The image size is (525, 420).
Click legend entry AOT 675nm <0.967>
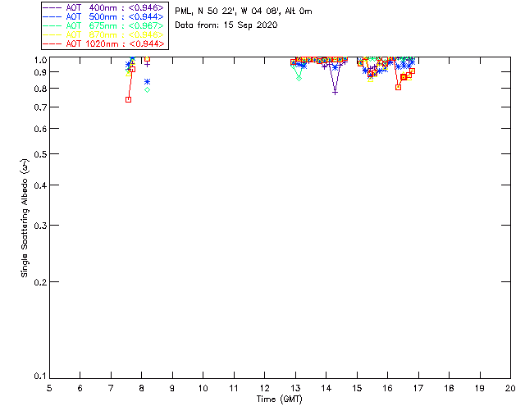tap(103, 25)
